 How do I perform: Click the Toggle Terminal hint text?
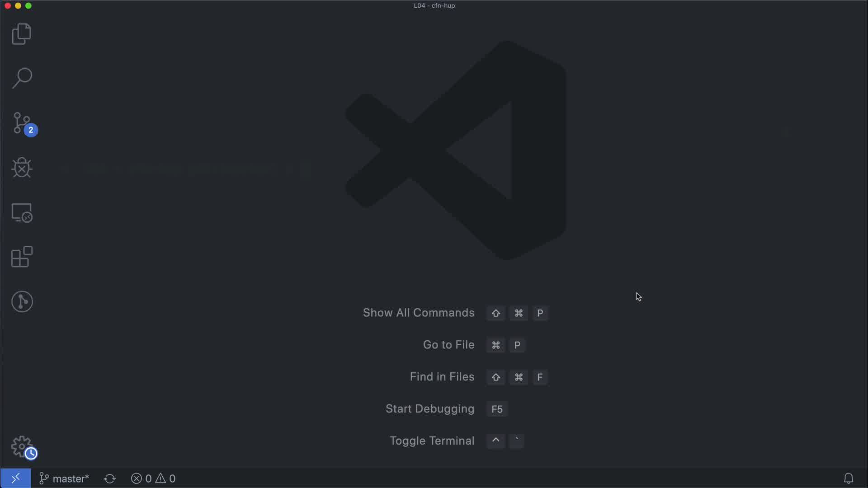(x=432, y=441)
